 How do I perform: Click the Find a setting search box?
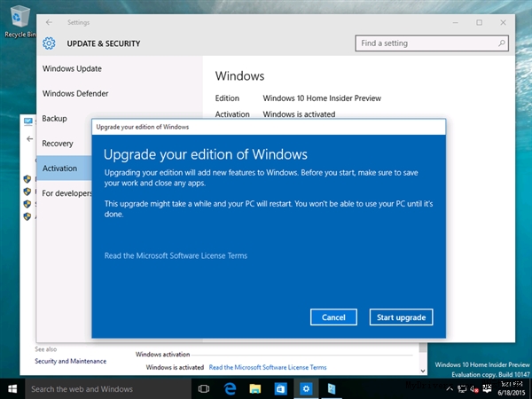tap(432, 43)
